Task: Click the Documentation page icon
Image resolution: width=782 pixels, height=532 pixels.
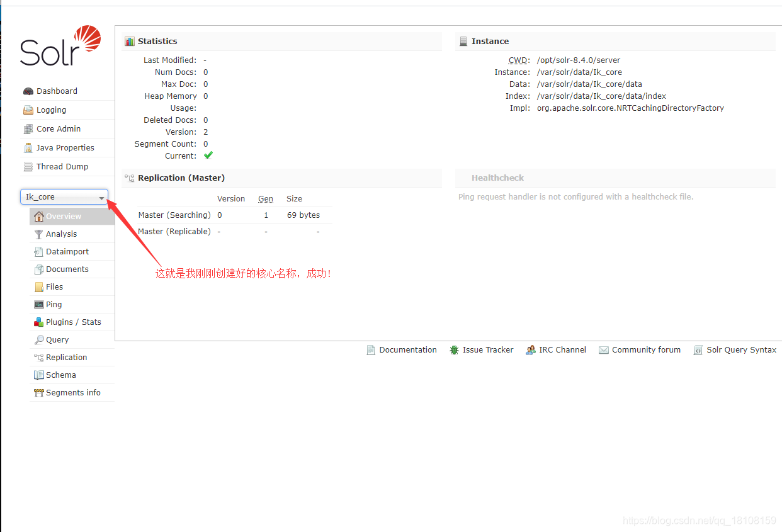Action: tap(371, 350)
